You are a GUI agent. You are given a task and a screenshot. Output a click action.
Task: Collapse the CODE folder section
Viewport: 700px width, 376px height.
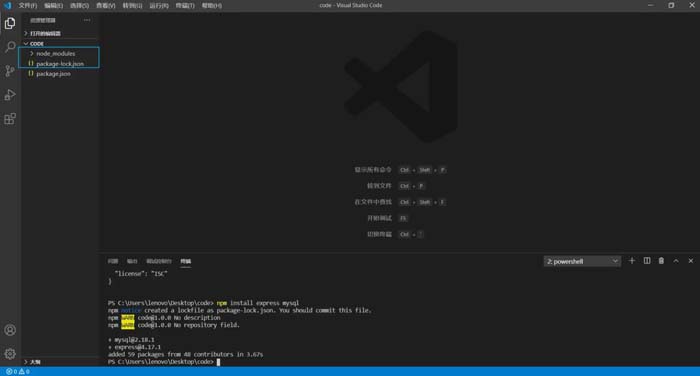(37, 44)
